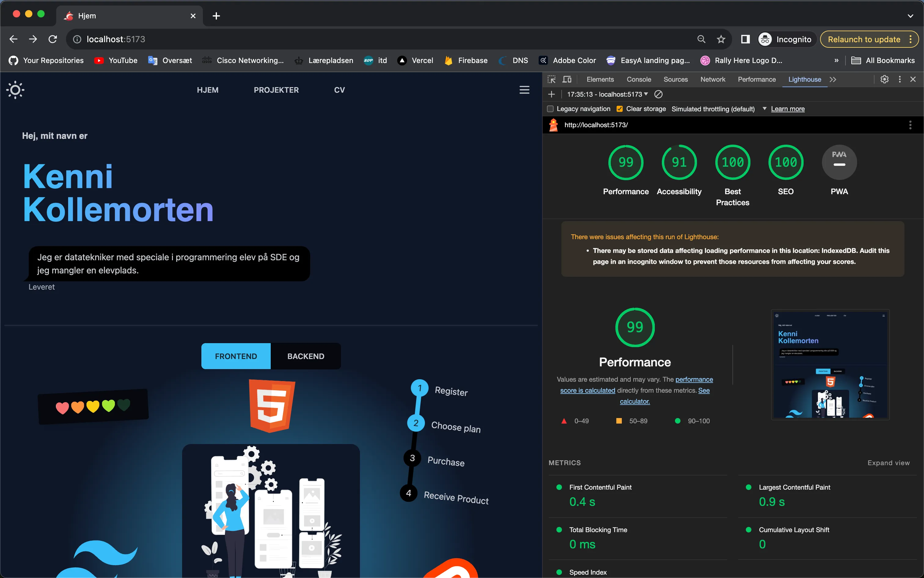Click step 3 Purchase marker
The width and height of the screenshot is (924, 578).
412,458
